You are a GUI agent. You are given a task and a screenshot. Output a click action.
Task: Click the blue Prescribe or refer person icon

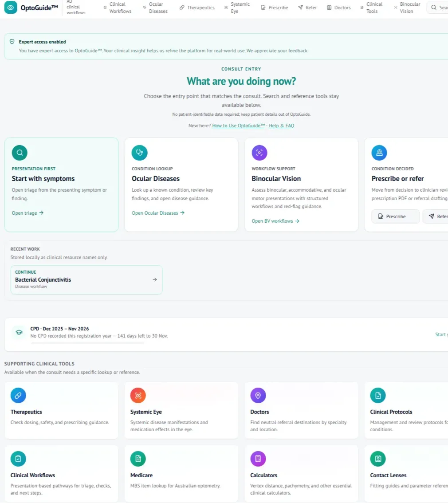[379, 153]
